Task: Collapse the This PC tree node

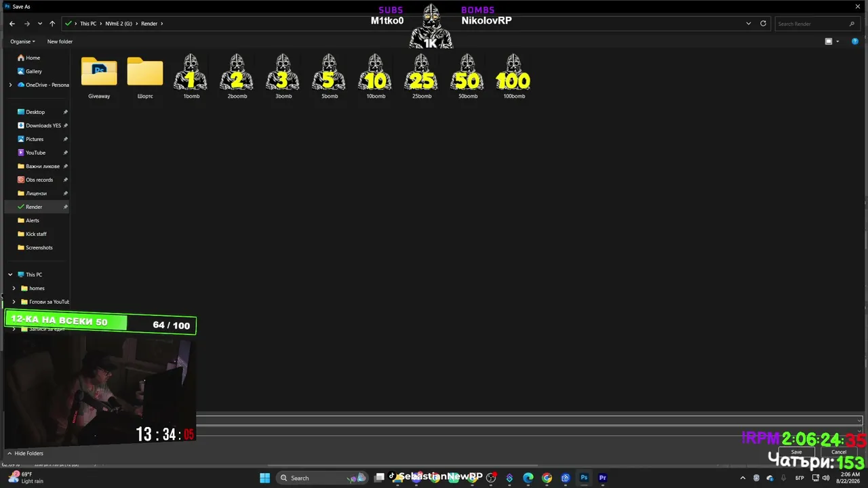Action: [10, 274]
